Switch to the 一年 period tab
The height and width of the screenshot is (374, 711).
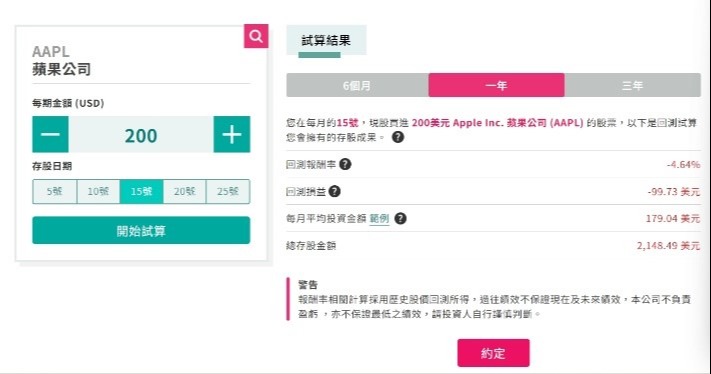pyautogui.click(x=497, y=85)
